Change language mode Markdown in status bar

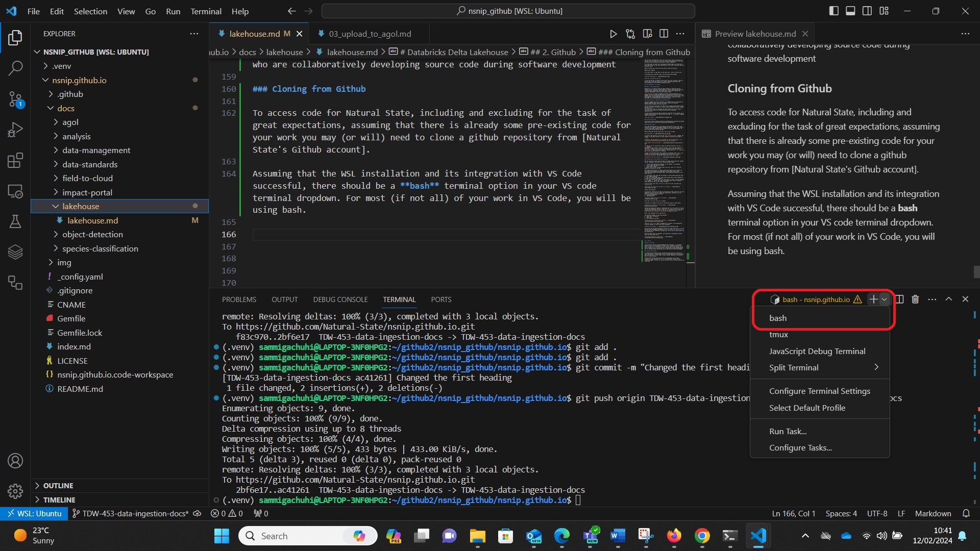pyautogui.click(x=933, y=513)
